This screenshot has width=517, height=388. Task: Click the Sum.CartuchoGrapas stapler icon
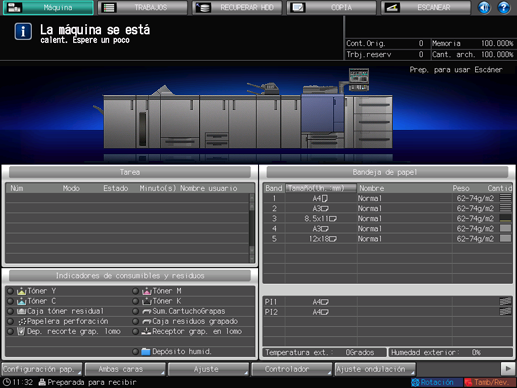(147, 312)
